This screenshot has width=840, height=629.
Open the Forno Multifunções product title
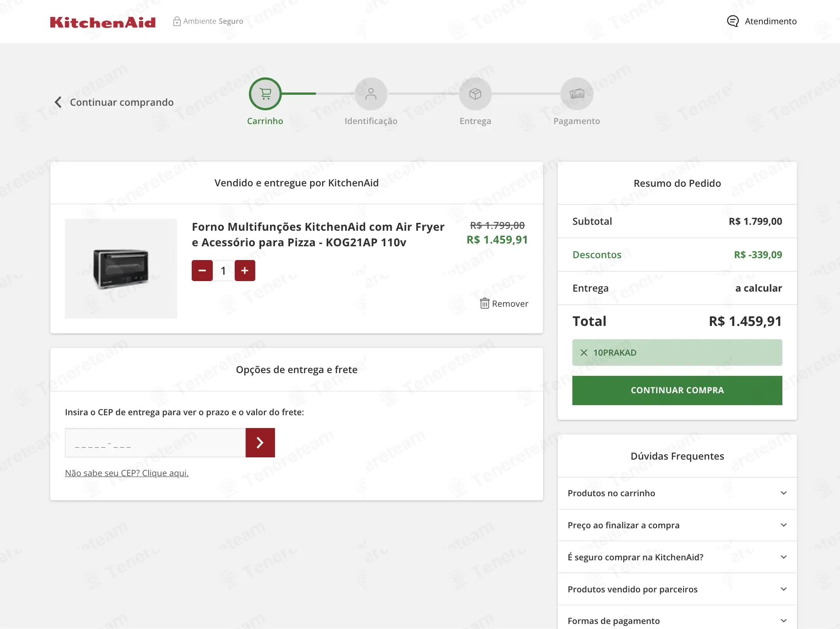coord(318,234)
